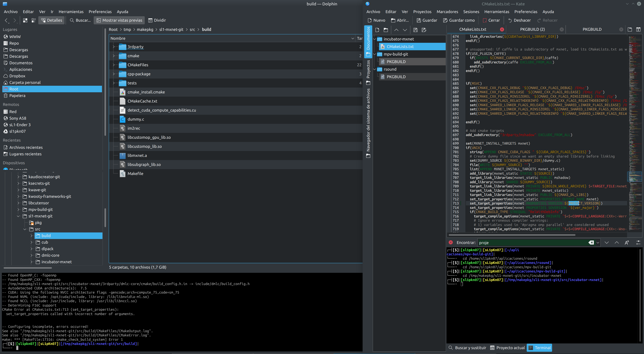Screen dimensions: 644x354
Task: Open search options with the find bar sliders icon
Action: point(638,242)
